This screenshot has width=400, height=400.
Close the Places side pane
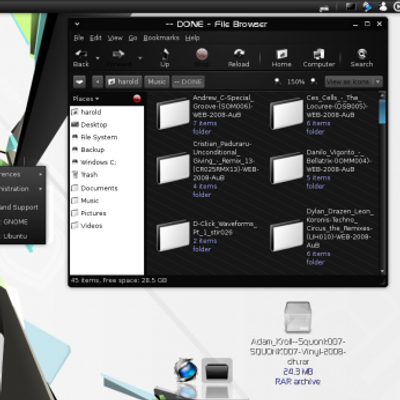coord(137,99)
